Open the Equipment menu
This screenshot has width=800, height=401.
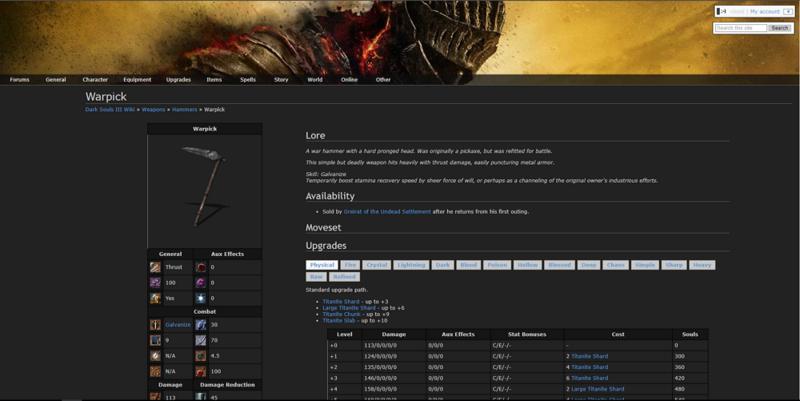(137, 80)
